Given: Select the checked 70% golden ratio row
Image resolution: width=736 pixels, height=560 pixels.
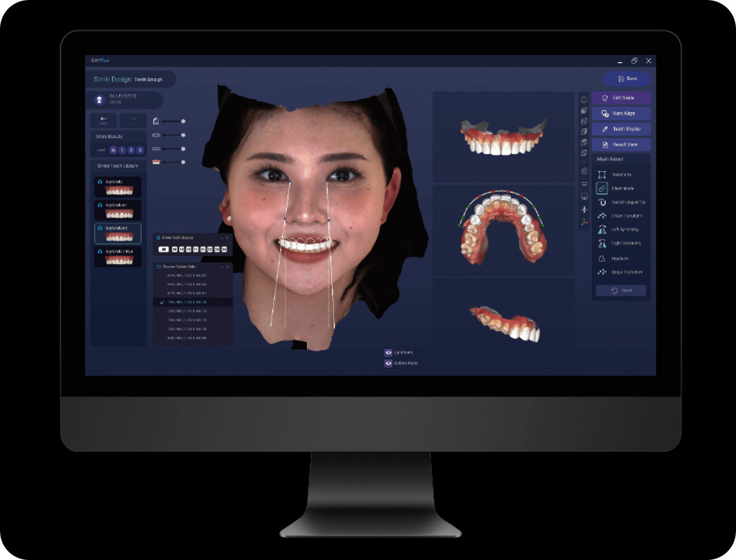Looking at the screenshot, I should tap(193, 302).
